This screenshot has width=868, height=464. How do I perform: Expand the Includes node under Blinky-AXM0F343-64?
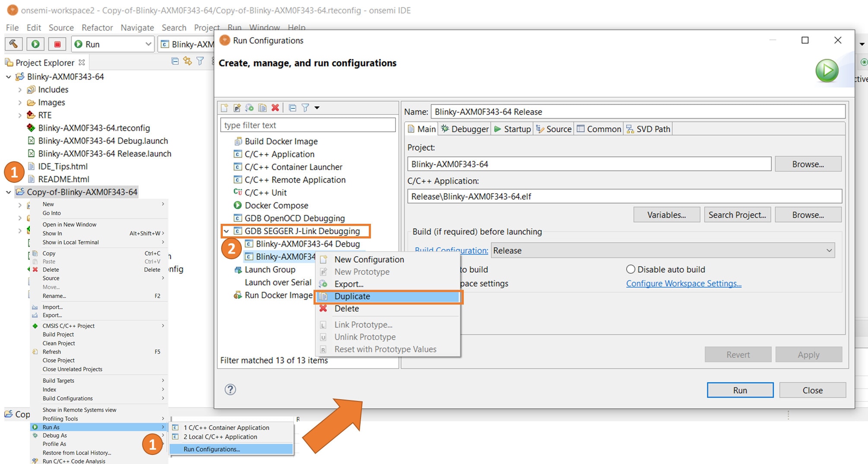20,89
